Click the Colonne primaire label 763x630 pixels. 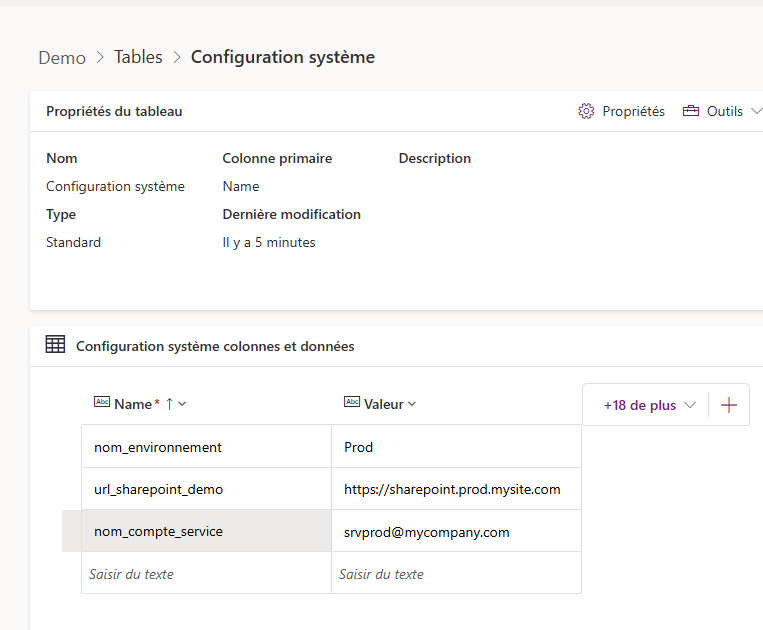tap(277, 159)
